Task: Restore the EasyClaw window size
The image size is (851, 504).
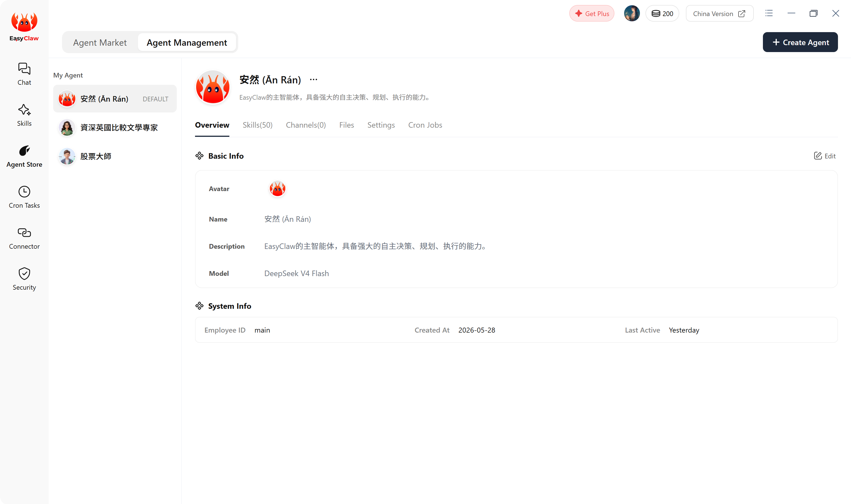Action: click(x=813, y=13)
